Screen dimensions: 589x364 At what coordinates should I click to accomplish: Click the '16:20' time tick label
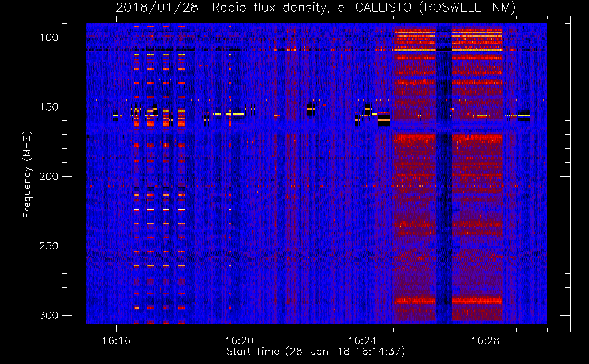tap(240, 341)
